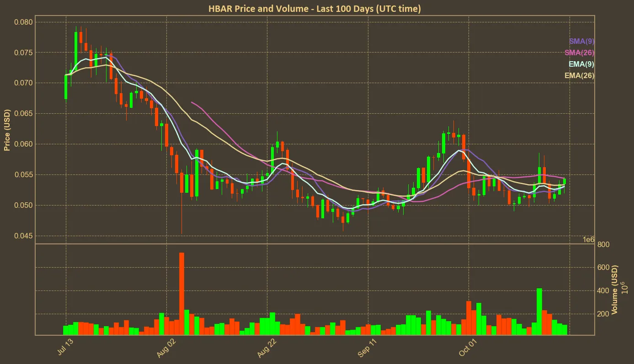Click the Aug 22 date label
The width and height of the screenshot is (634, 364).
(267, 348)
